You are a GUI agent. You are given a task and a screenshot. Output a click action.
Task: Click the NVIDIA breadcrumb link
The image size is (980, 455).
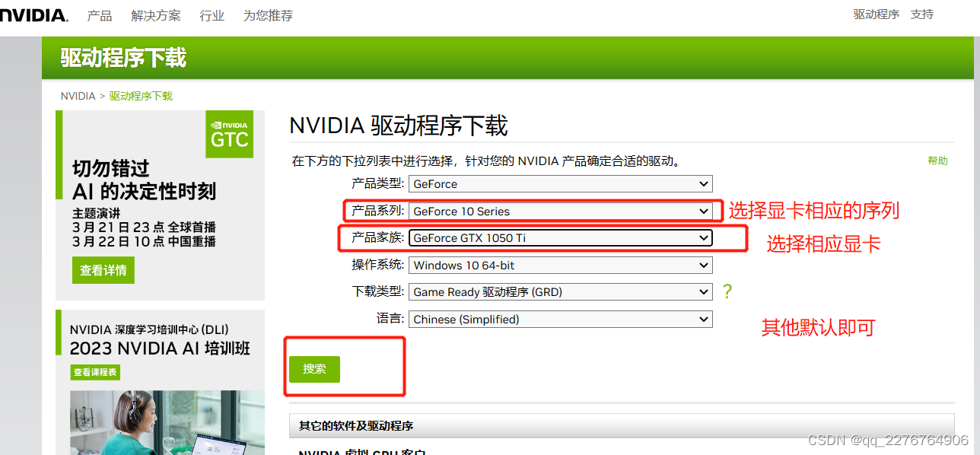pos(78,96)
